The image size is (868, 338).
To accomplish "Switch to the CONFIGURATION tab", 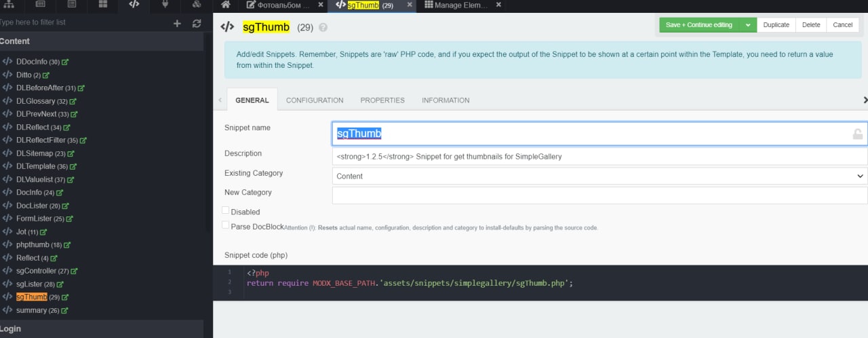I will (315, 100).
